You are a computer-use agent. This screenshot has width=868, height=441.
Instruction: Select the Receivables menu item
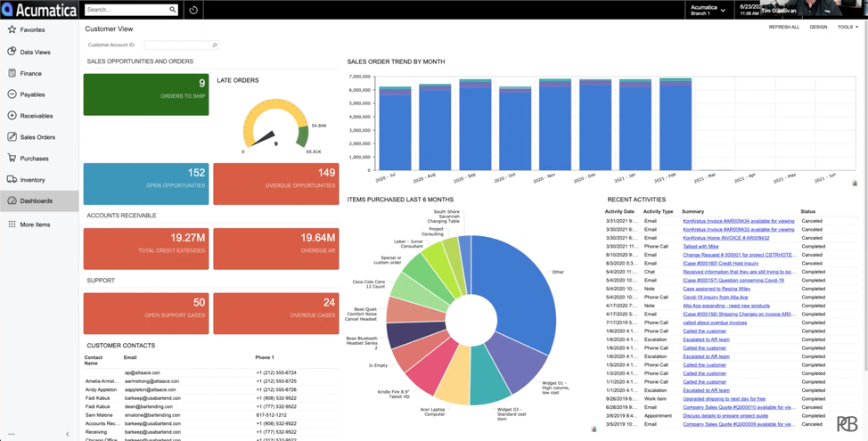pos(39,116)
